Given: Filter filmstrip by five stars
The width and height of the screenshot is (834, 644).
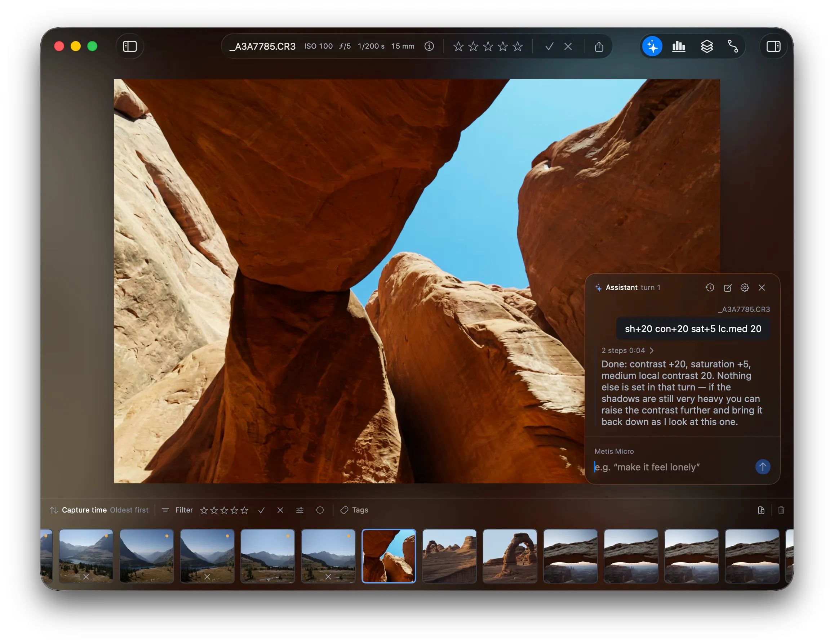Looking at the screenshot, I should point(244,510).
